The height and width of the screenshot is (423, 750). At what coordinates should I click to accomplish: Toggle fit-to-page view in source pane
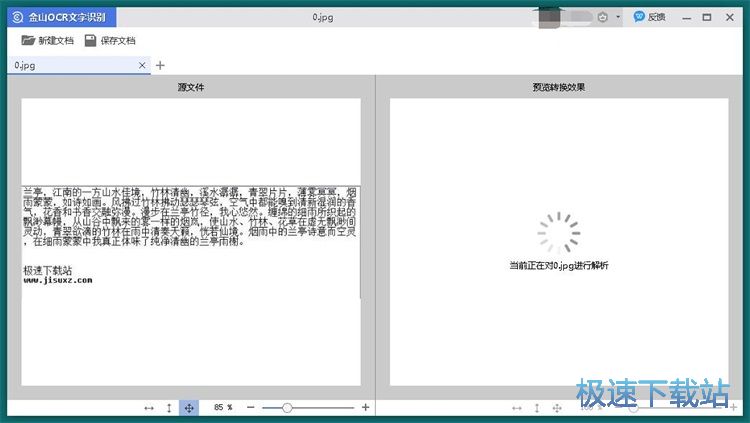point(189,408)
